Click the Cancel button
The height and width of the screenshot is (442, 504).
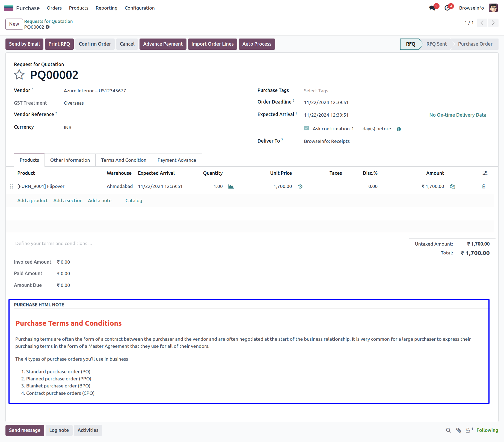(127, 44)
